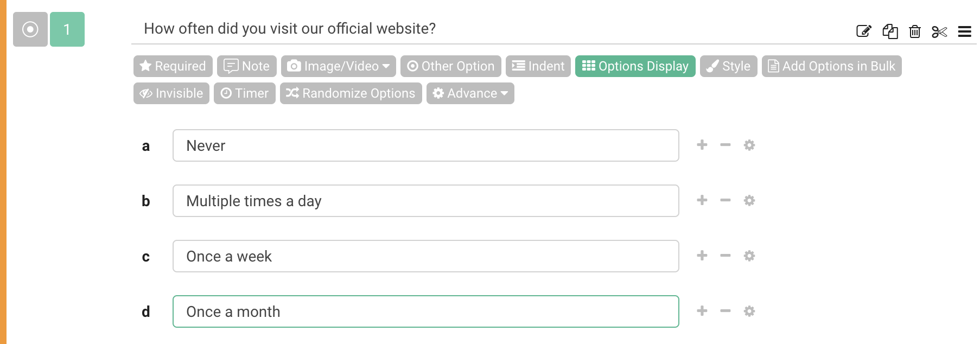Screen dimensions: 980x344
Task: Toggle the Required setting for this question
Action: (x=172, y=66)
